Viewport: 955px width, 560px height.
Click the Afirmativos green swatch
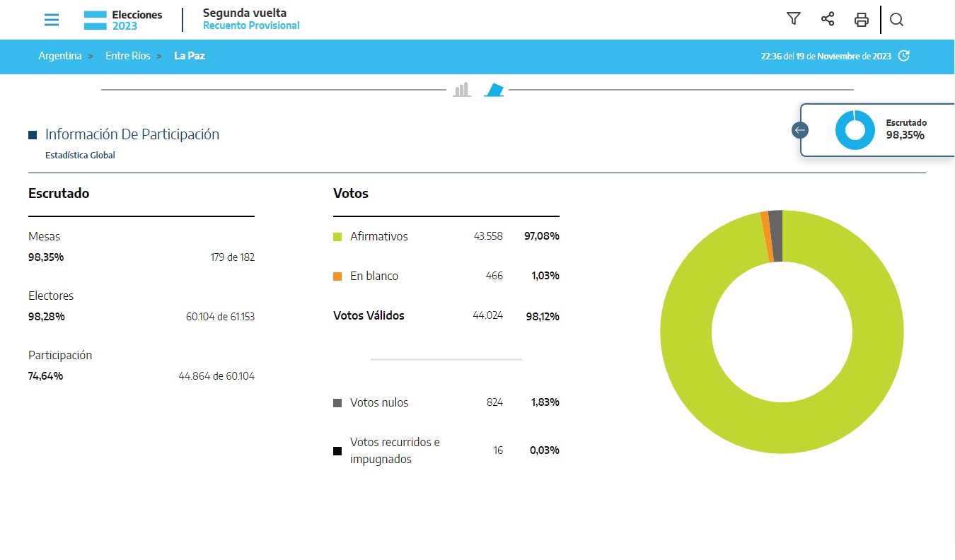coord(337,237)
